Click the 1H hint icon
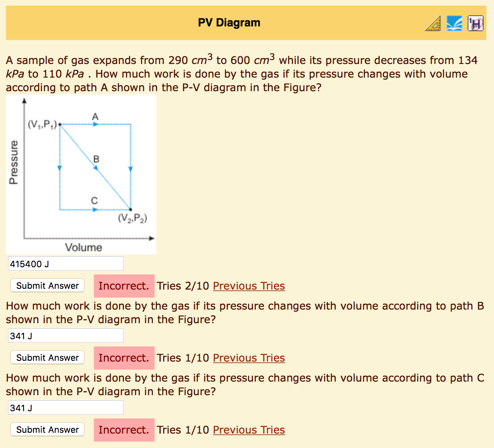494x448 pixels. click(x=475, y=23)
